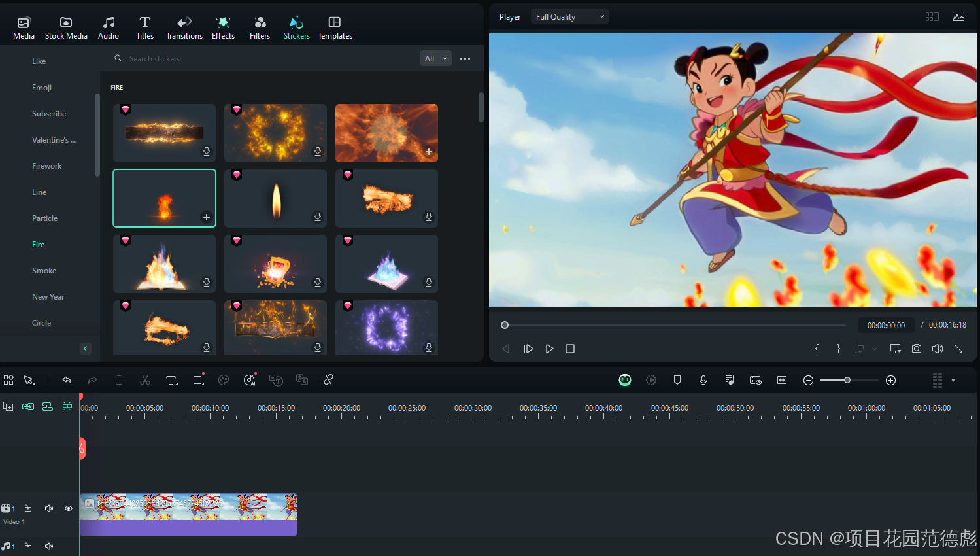Open the image scope view icon
980x556 pixels.
(x=958, y=17)
